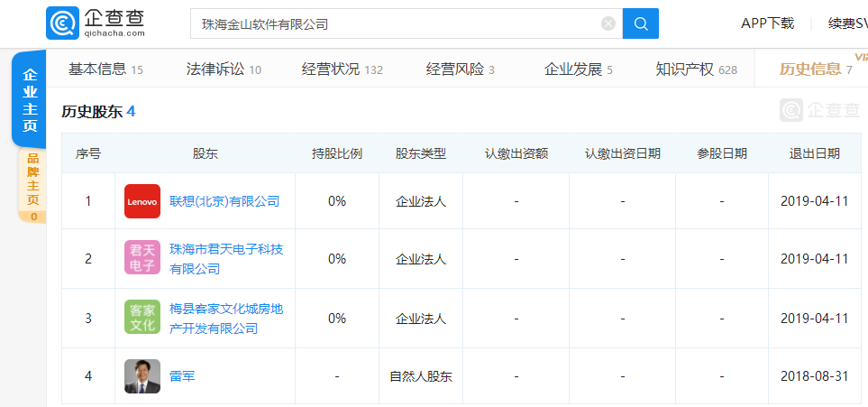Viewport: 868px width, 407px height.
Task: Switch to the 企业发展 tab
Action: click(x=579, y=69)
